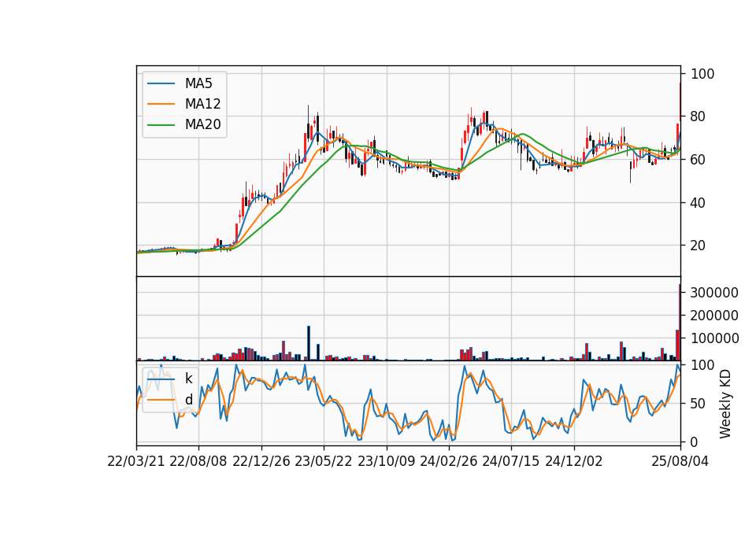The height and width of the screenshot is (543, 756).
Task: Click the tall volume bar near 23/05/22
Action: pos(309,343)
